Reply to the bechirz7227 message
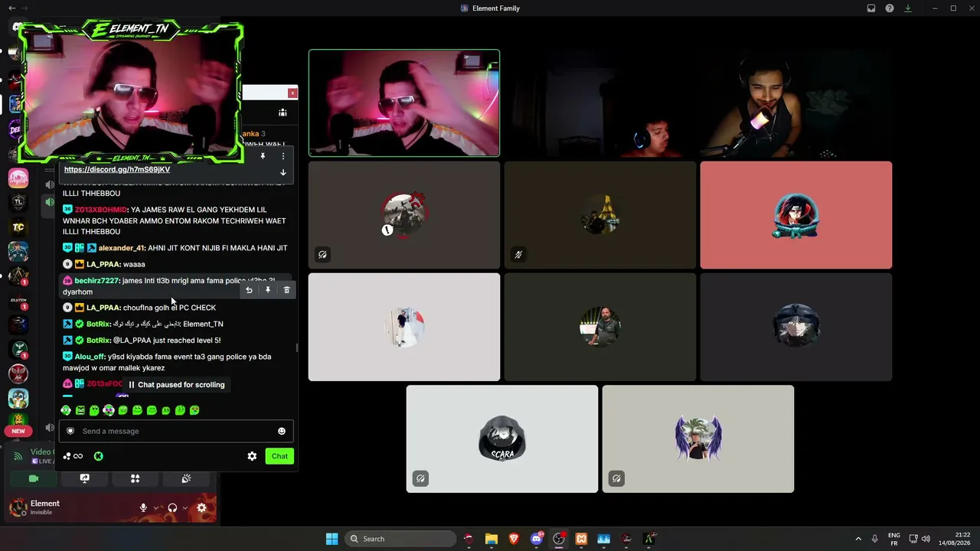 (x=249, y=290)
